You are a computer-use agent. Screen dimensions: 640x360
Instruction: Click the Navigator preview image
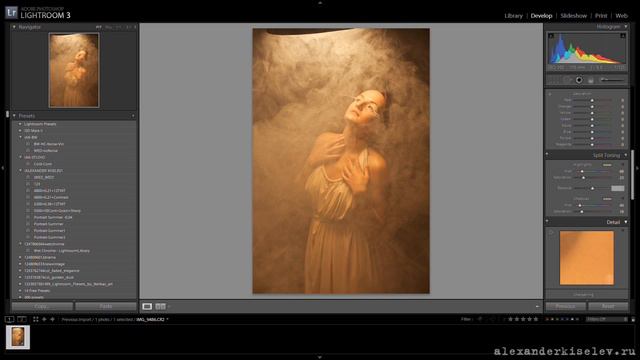tap(74, 71)
